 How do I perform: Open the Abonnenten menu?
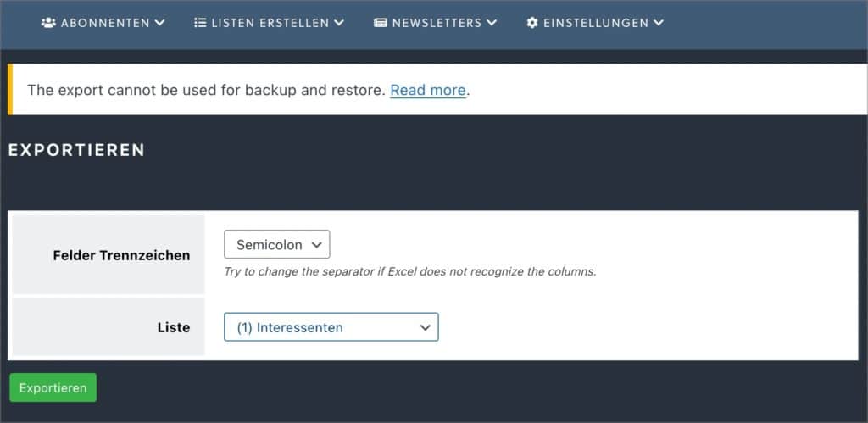tap(103, 23)
